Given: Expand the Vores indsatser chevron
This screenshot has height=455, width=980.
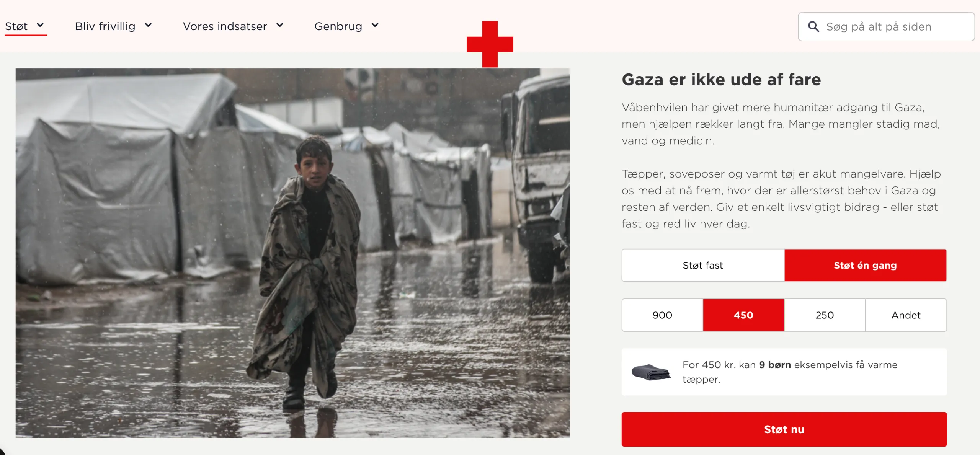Looking at the screenshot, I should click(x=280, y=25).
